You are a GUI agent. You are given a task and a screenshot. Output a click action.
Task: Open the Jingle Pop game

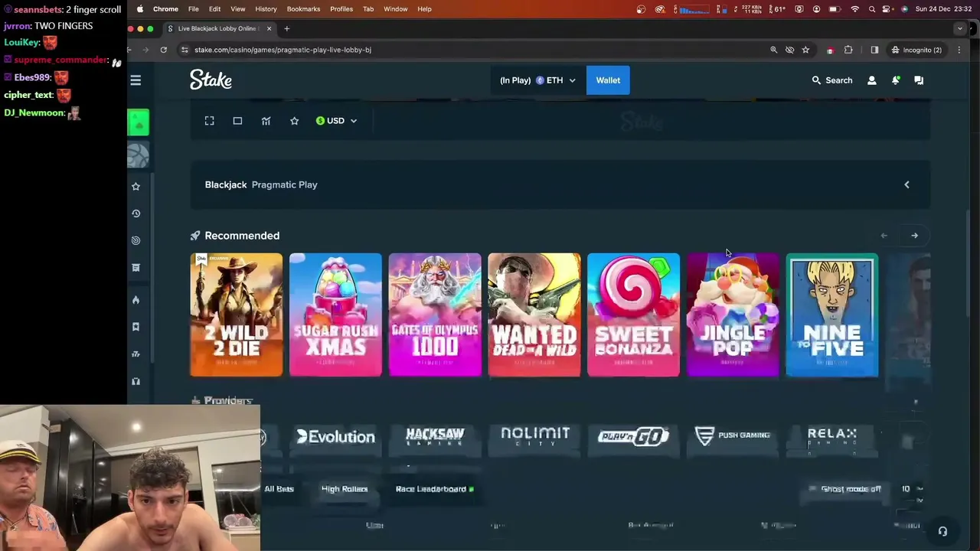(733, 315)
